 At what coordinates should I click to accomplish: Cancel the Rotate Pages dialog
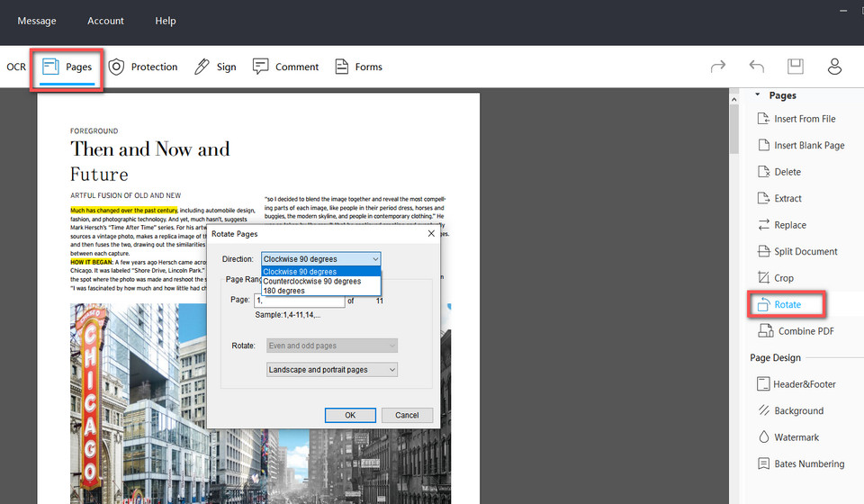407,415
